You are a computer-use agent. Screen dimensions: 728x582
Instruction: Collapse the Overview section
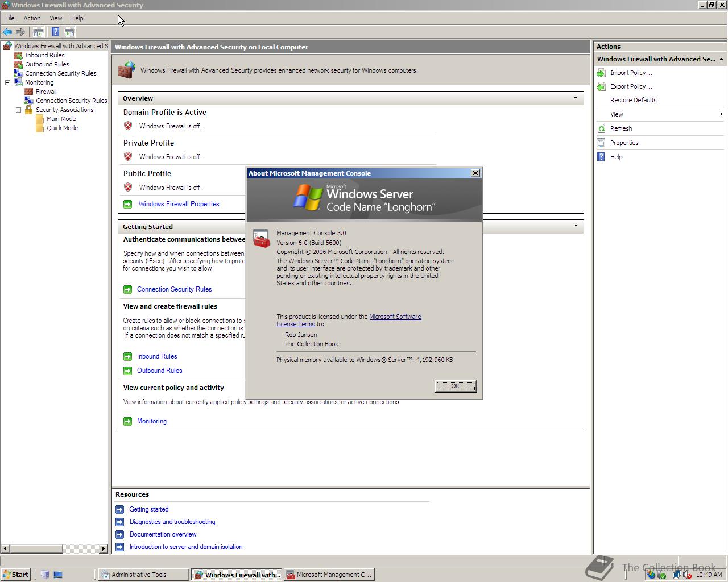tap(576, 98)
